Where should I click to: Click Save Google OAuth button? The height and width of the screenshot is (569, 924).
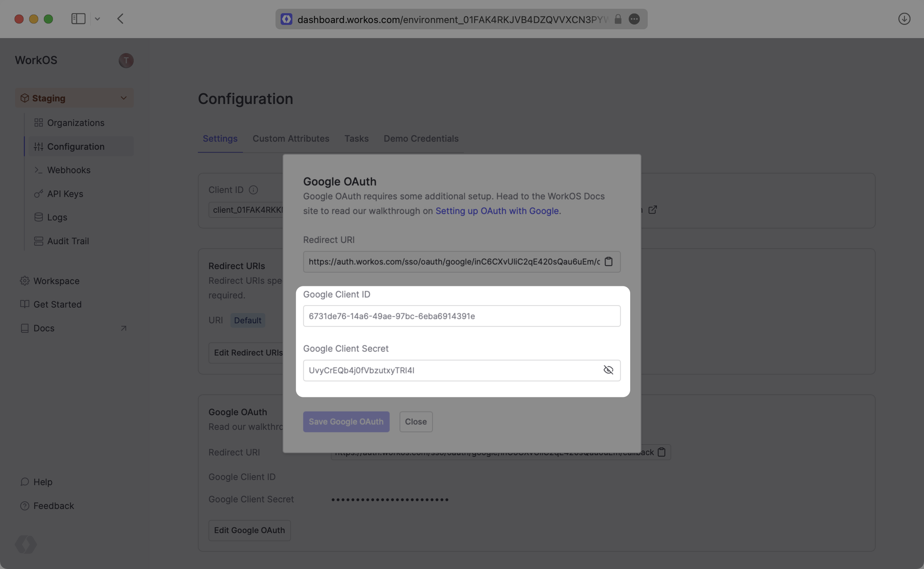346,421
